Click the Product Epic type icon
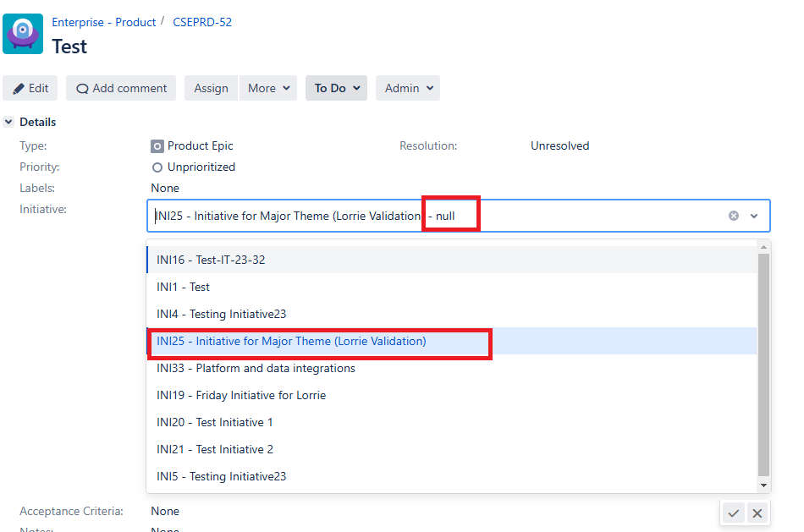Image resolution: width=804 pixels, height=532 pixels. pos(157,146)
